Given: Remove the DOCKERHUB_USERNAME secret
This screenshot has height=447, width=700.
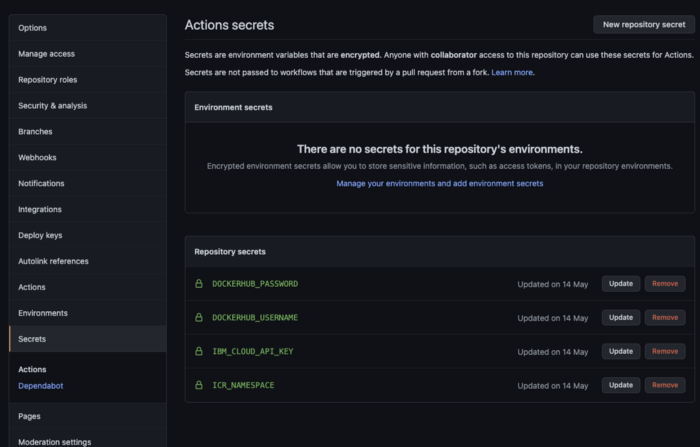Looking at the screenshot, I should click(665, 317).
